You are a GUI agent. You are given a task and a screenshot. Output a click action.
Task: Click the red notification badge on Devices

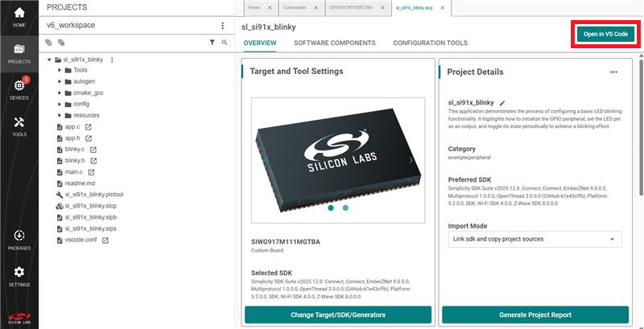click(27, 80)
